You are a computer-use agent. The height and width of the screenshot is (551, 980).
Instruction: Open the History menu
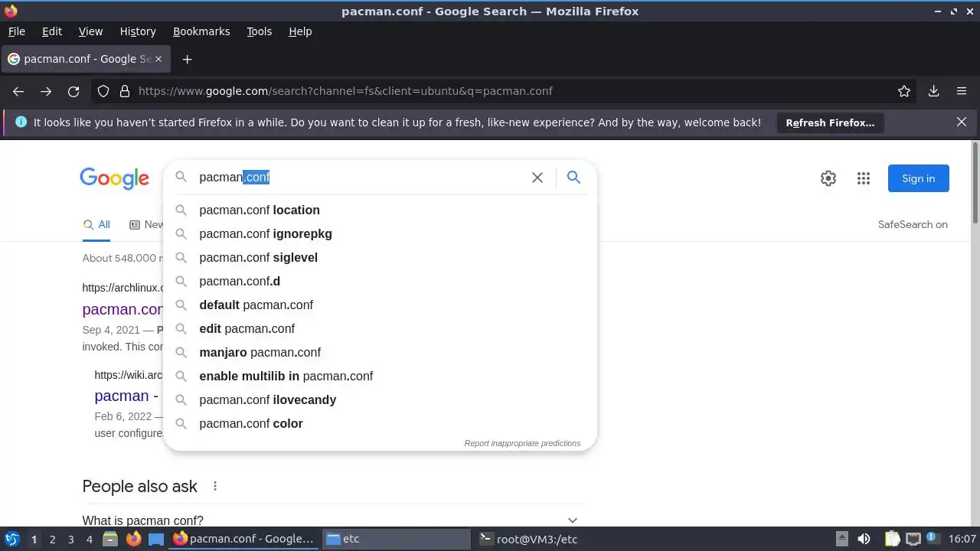(x=138, y=31)
